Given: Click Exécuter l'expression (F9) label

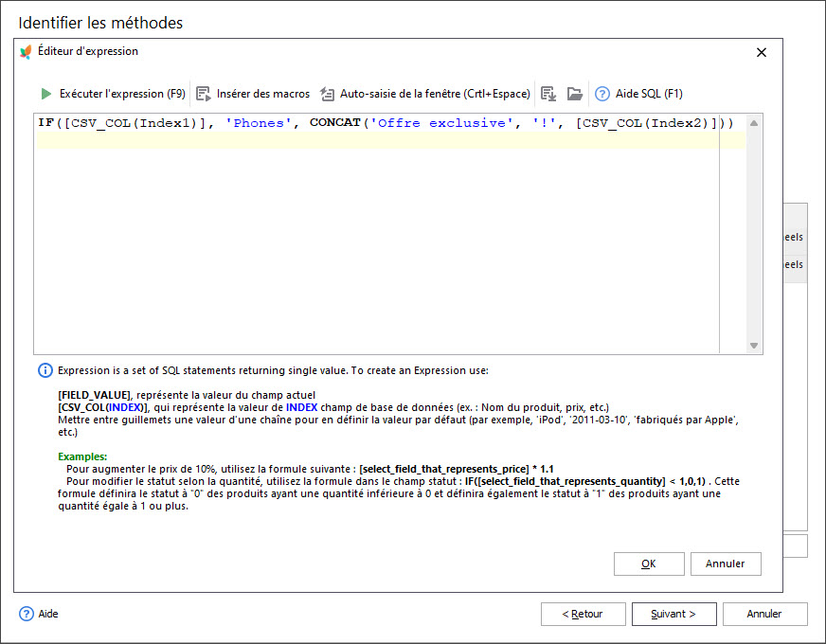Looking at the screenshot, I should click(122, 94).
